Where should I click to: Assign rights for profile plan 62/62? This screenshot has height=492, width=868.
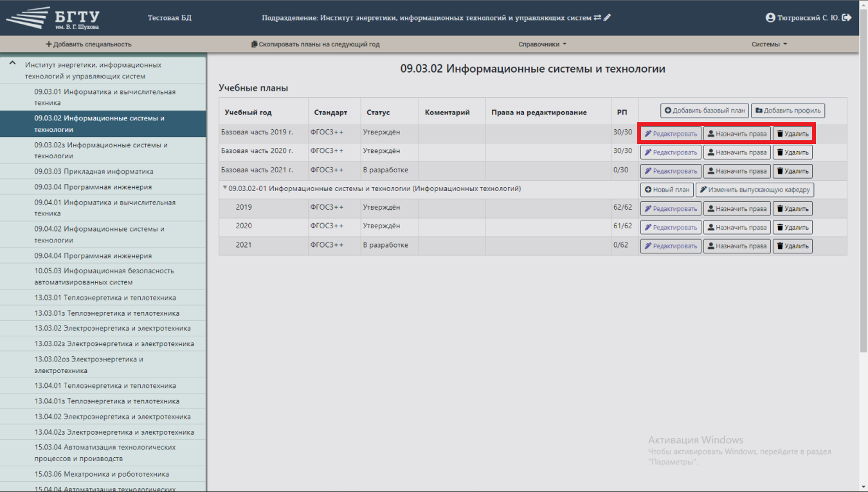(737, 208)
